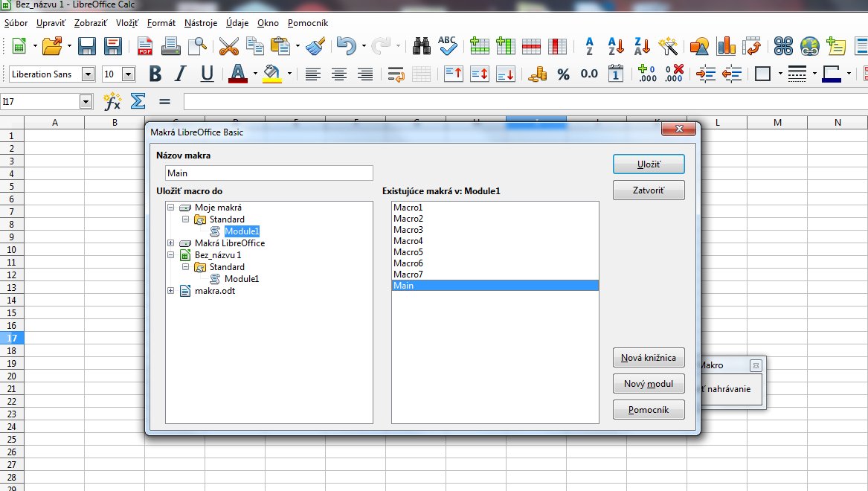Open the Vložiť menu
The image size is (868, 491).
click(127, 23)
